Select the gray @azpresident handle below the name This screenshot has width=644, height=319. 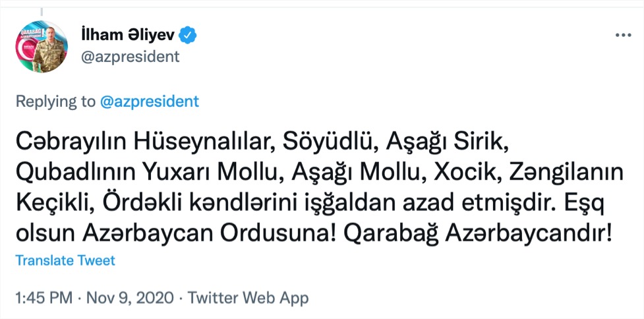point(129,56)
